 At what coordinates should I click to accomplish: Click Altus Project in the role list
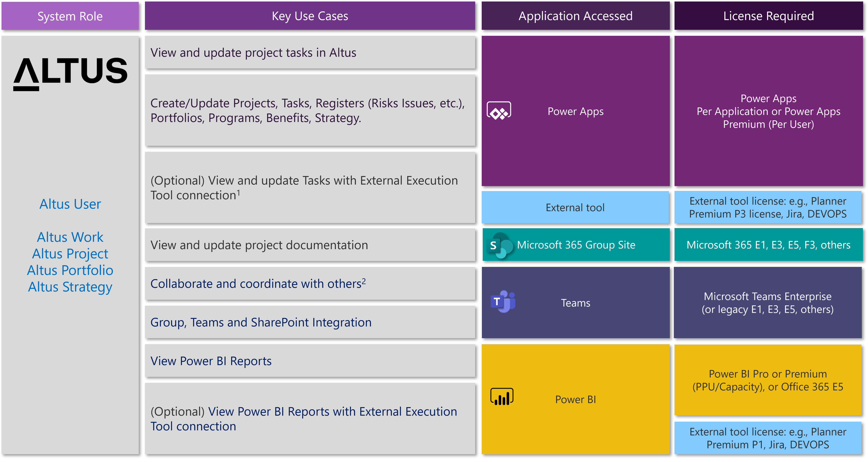(x=70, y=254)
